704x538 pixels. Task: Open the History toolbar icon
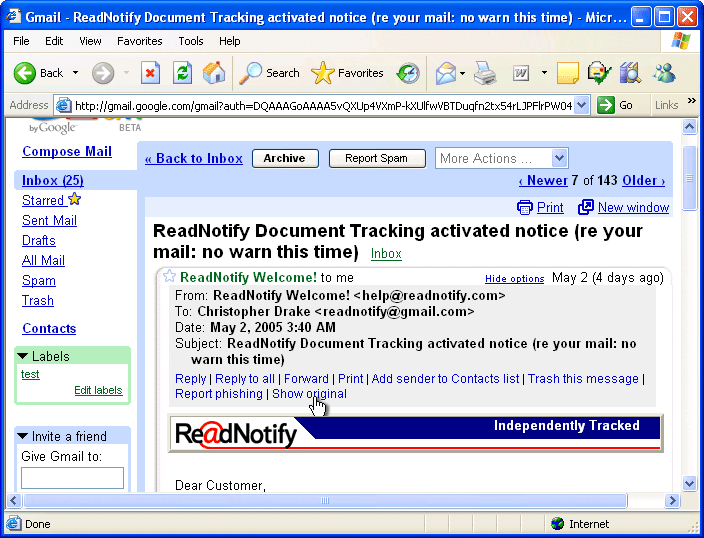click(x=408, y=73)
